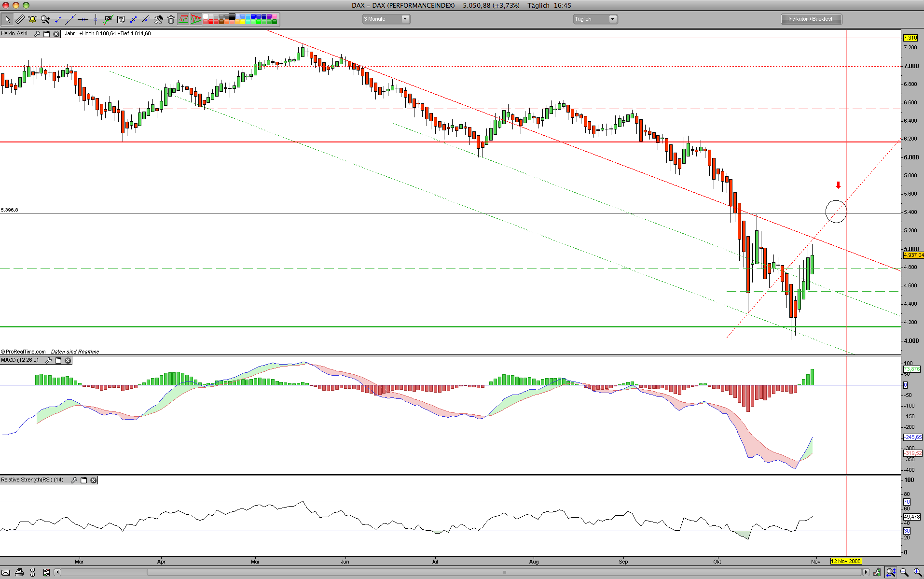The width and height of the screenshot is (924, 579).
Task: Select the ruler measurement tool
Action: pyautogui.click(x=20, y=19)
